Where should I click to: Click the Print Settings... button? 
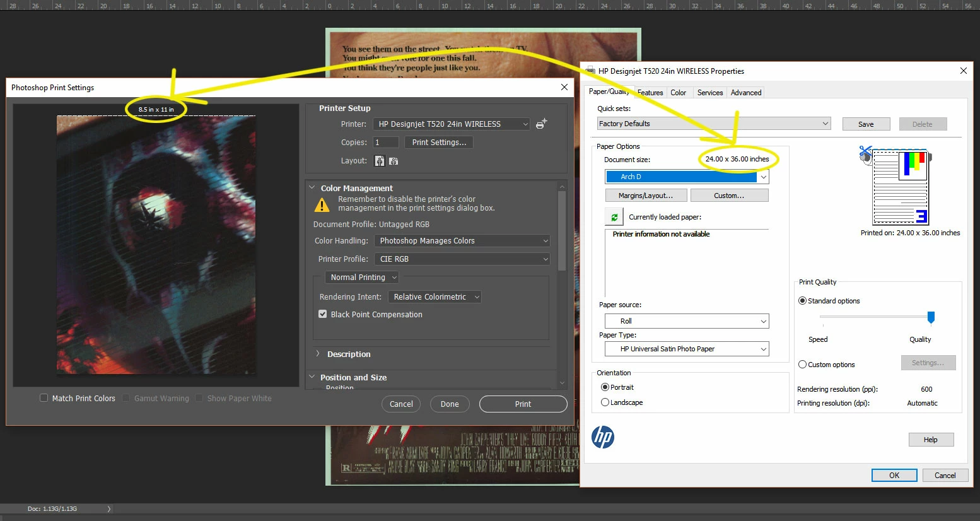tap(439, 143)
